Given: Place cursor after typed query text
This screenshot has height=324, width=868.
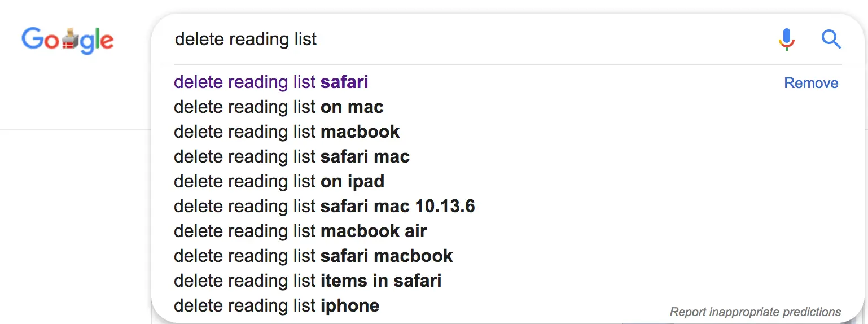Looking at the screenshot, I should click(x=319, y=40).
